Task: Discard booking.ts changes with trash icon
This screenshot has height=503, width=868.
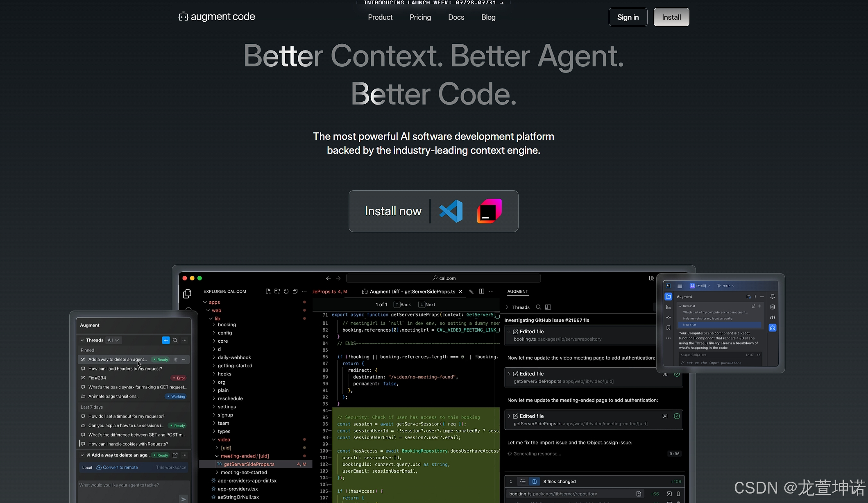Action: [678, 494]
